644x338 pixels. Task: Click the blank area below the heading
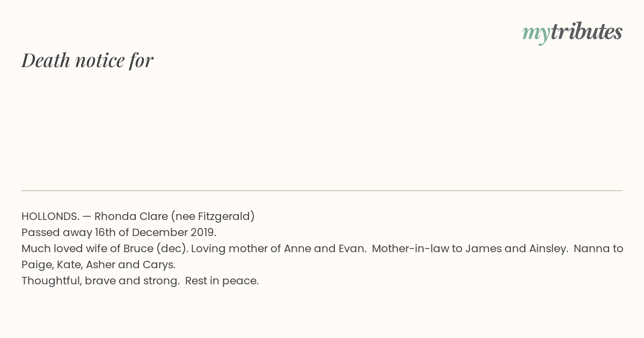tap(322, 129)
